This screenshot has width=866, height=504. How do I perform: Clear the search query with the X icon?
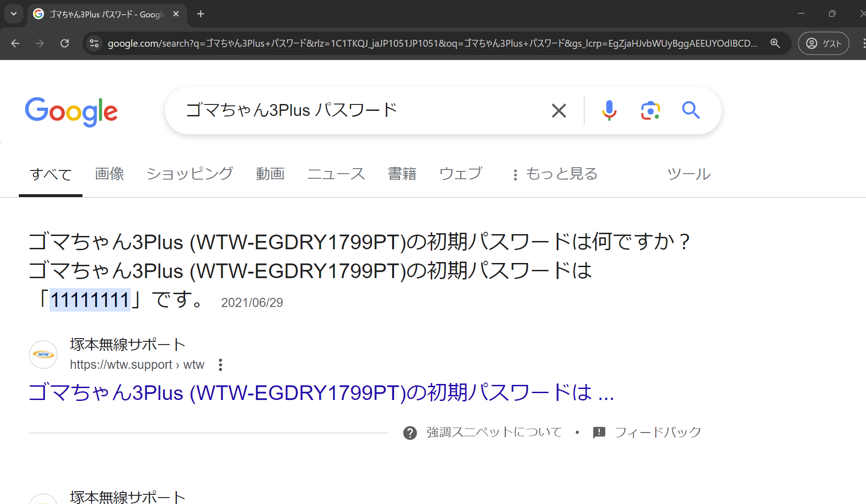[x=559, y=110]
